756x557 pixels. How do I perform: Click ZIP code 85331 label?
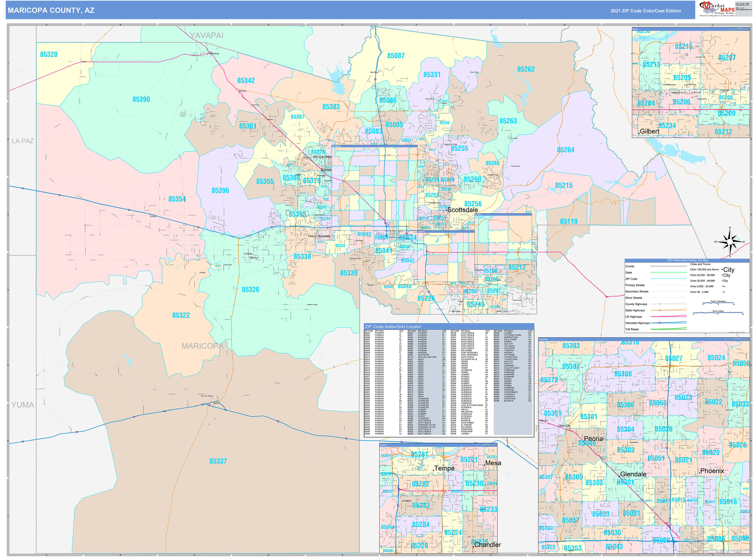click(432, 75)
